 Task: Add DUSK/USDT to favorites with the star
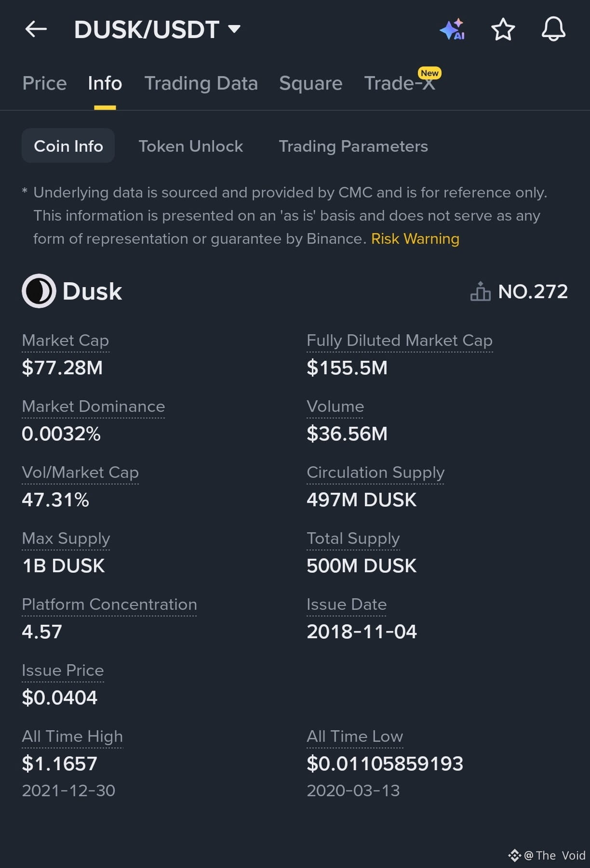pos(503,29)
